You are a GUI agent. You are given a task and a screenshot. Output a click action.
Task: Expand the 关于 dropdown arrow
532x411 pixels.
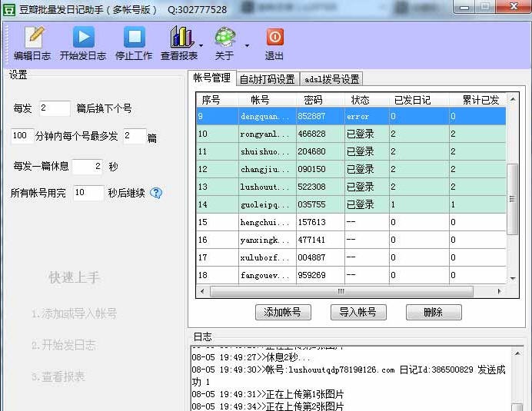pyautogui.click(x=247, y=45)
